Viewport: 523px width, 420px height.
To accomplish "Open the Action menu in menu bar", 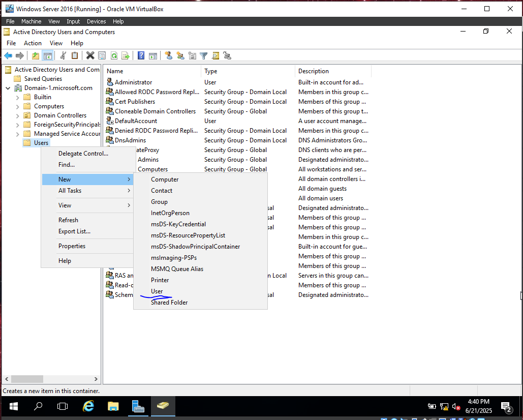I will pos(33,43).
